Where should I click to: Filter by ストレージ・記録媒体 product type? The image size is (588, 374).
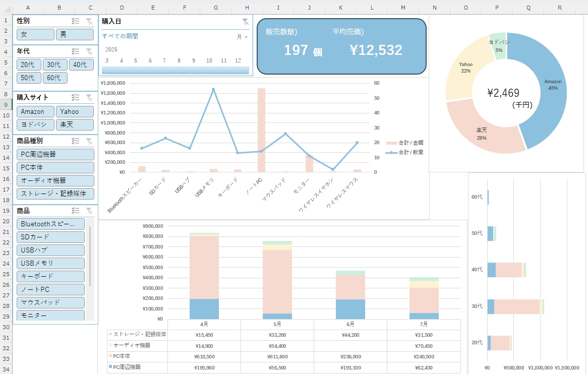click(x=55, y=194)
